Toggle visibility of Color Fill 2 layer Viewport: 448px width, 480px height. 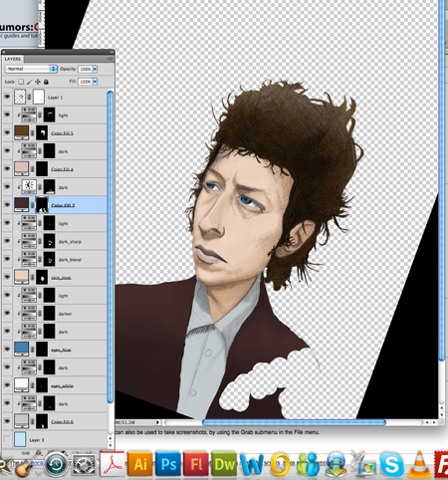(x=7, y=205)
